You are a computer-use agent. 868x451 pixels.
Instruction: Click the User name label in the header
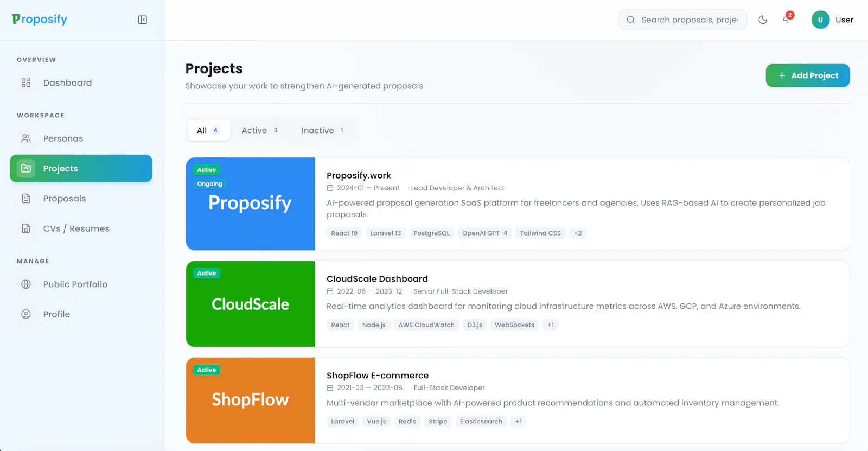pos(844,20)
